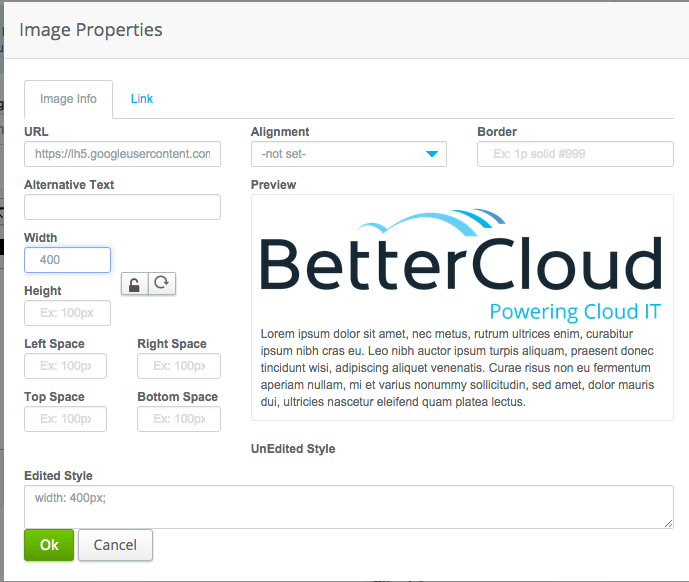
Task: Click the reset size refresh icon
Action: click(162, 284)
